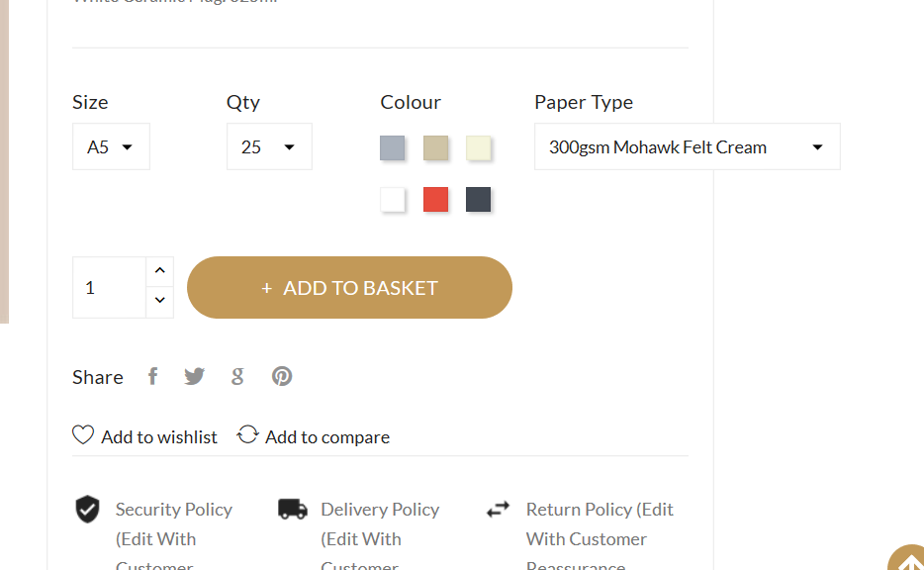Pick the dark charcoal colour swatch

tap(478, 199)
